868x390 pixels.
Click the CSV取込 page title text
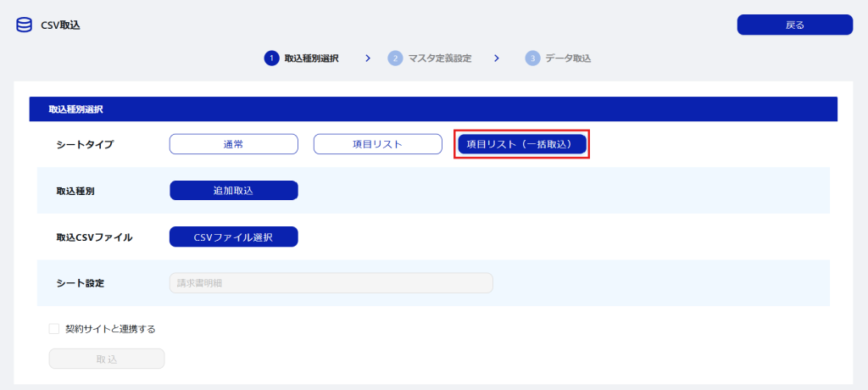60,25
